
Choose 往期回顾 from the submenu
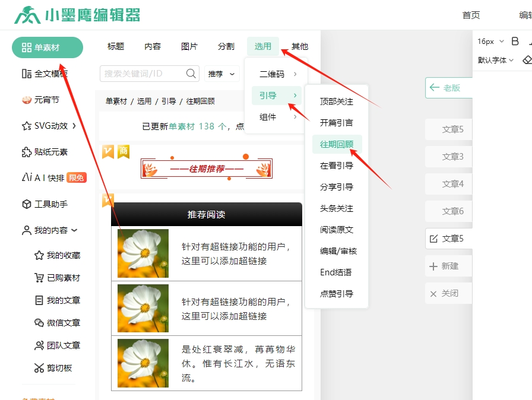tap(337, 144)
